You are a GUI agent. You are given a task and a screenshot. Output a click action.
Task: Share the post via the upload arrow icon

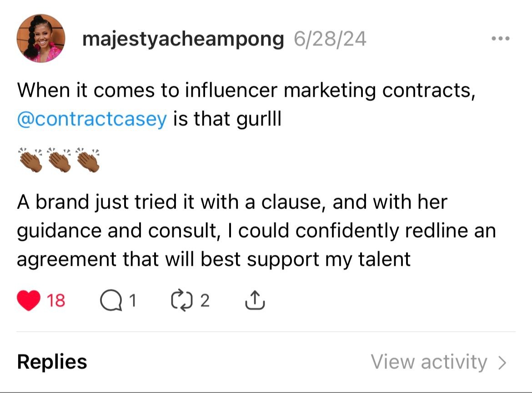click(x=255, y=301)
